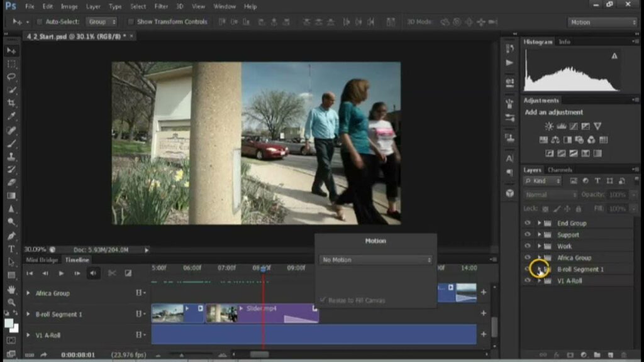Screen dimensions: 644x362
Task: Select the Hand tool
Action: (11, 290)
